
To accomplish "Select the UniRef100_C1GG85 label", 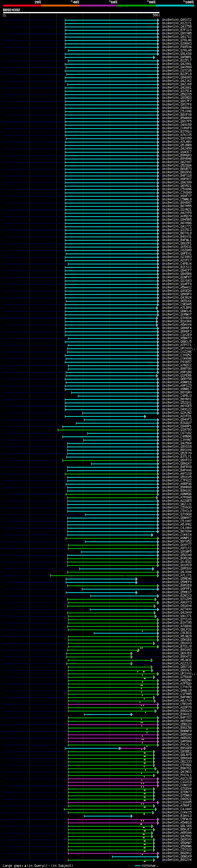I will click(x=176, y=802).
